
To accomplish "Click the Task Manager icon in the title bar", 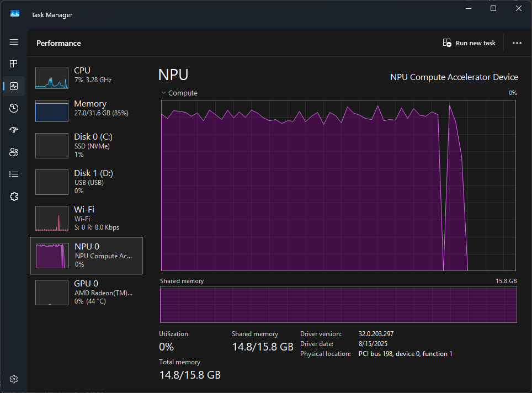I will coord(14,13).
